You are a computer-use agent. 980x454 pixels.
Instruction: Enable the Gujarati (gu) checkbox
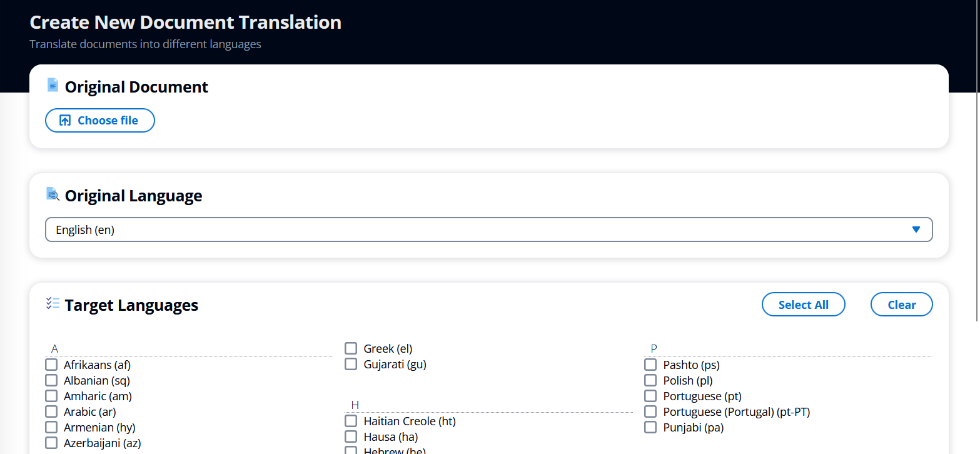tap(351, 364)
